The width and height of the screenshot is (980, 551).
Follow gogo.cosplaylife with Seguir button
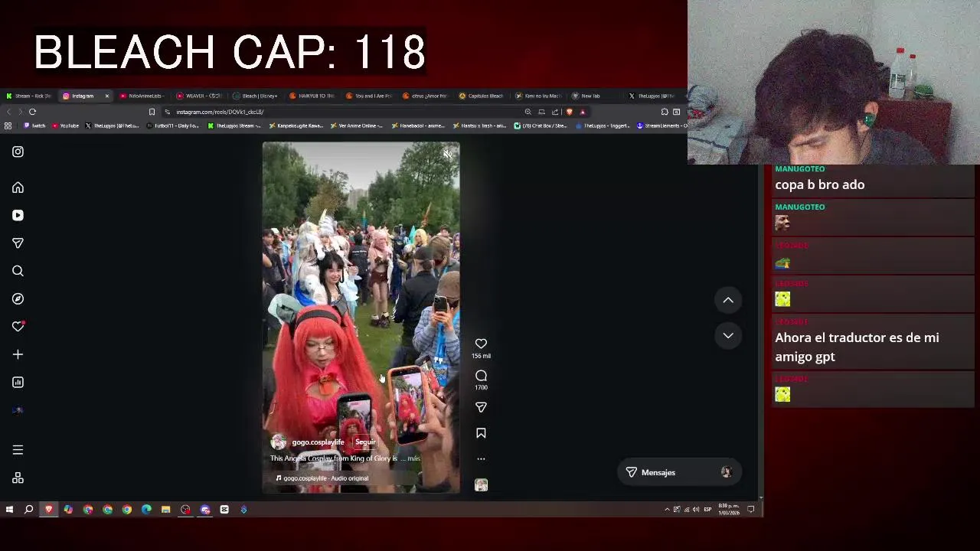365,442
